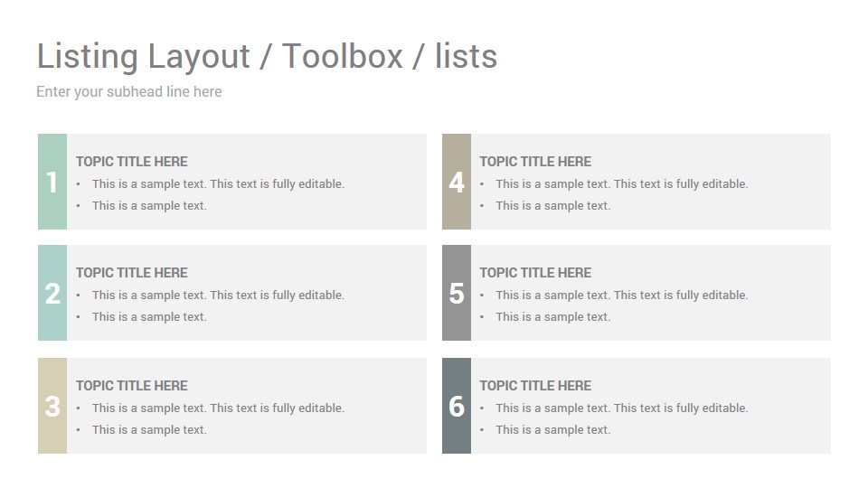This screenshot has height=488, width=868.
Task: Click the beige number 3 block
Action: 52,406
